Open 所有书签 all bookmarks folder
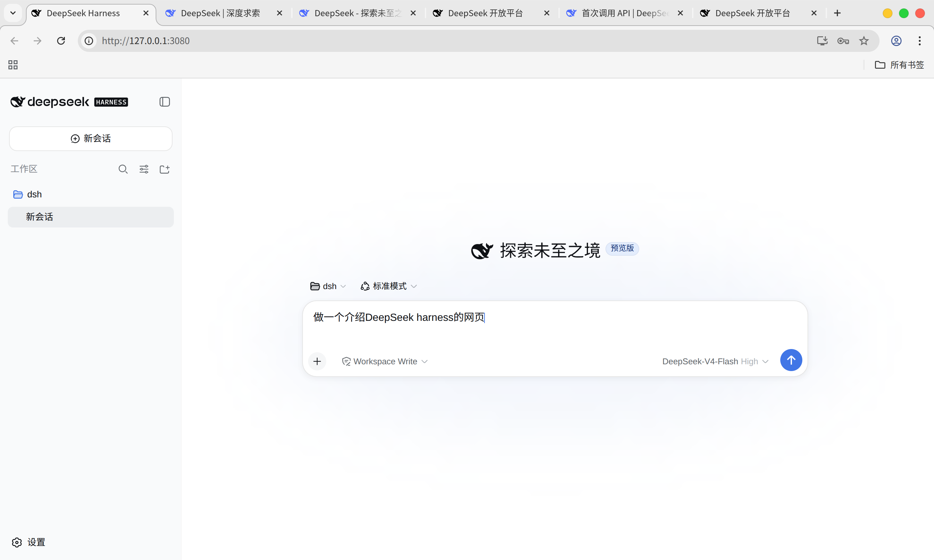Viewport: 934px width, 560px height. pos(899,65)
